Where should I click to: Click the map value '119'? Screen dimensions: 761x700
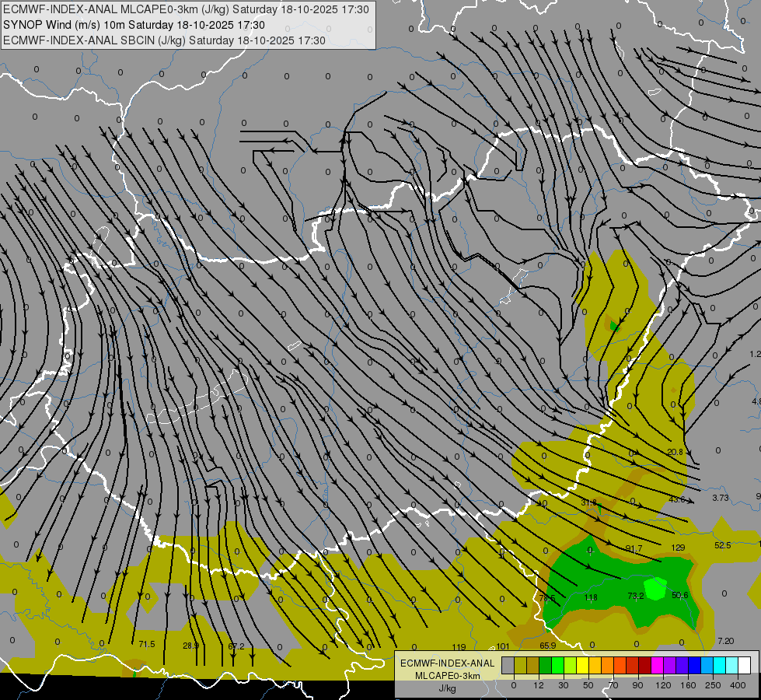[x=459, y=647]
